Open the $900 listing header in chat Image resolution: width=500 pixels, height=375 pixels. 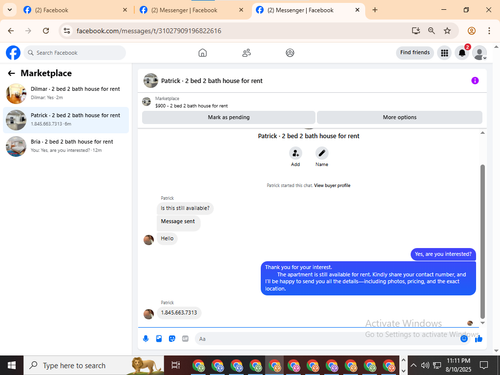(192, 102)
